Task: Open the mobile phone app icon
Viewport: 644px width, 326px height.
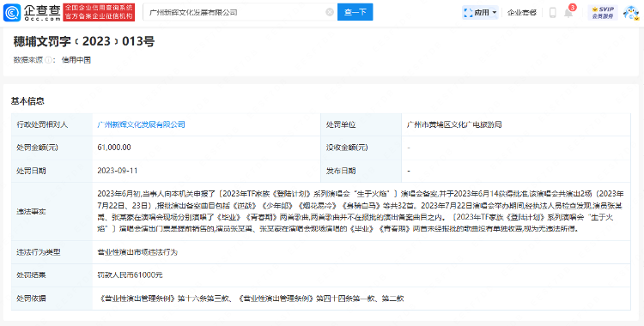Action: 552,12
